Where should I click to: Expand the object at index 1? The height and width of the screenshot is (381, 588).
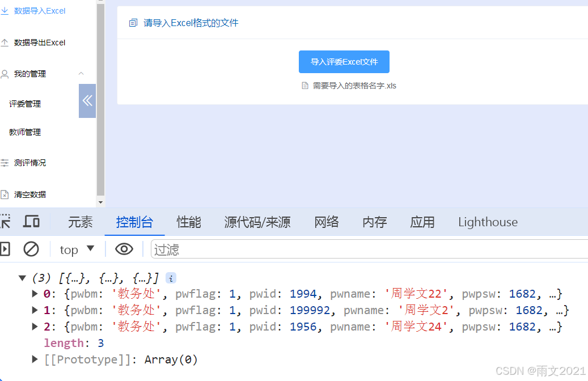[35, 310]
